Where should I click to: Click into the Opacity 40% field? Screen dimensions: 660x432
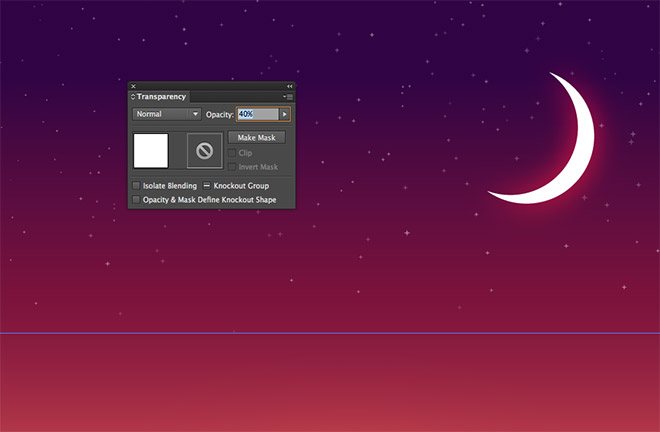258,114
